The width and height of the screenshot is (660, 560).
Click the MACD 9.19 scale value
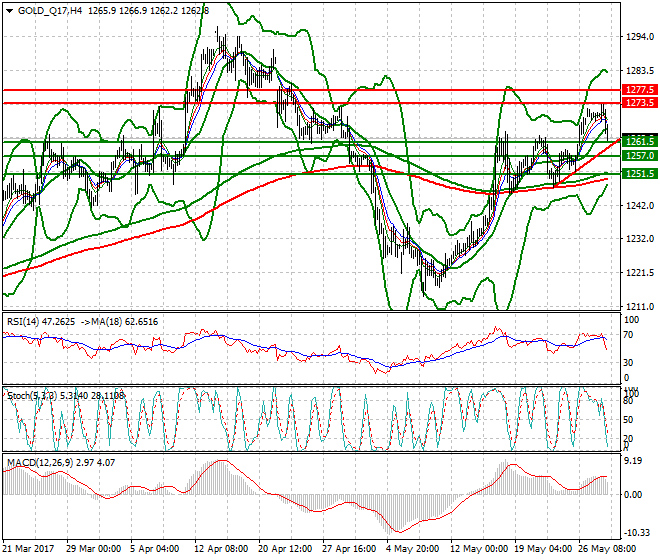(x=633, y=461)
